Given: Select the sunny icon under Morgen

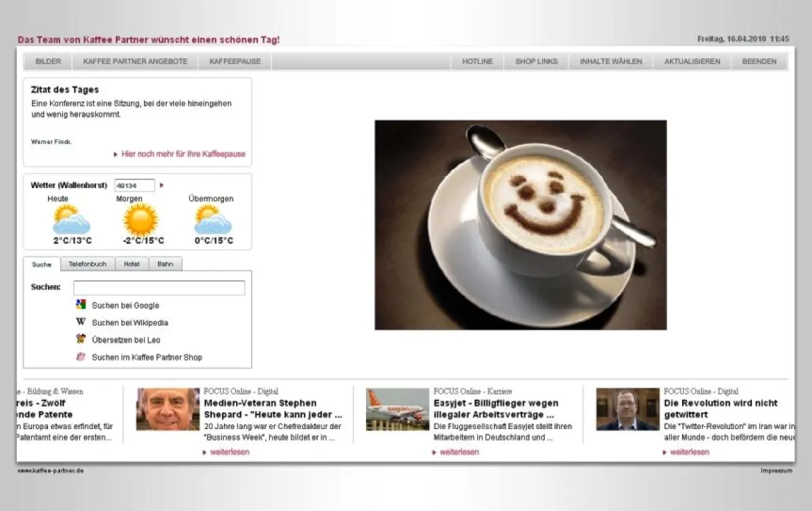Looking at the screenshot, I should [139, 219].
